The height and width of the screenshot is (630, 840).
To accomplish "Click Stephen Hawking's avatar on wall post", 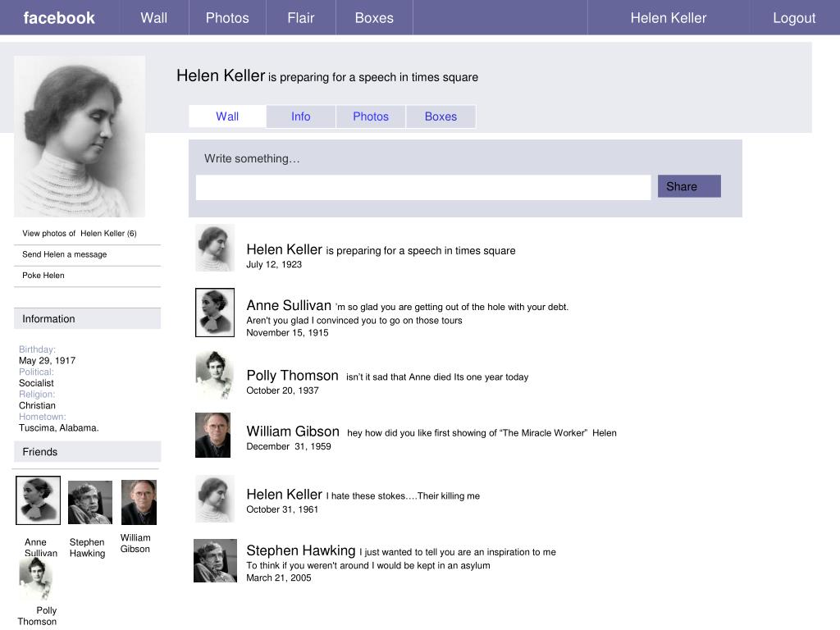I will (x=215, y=560).
